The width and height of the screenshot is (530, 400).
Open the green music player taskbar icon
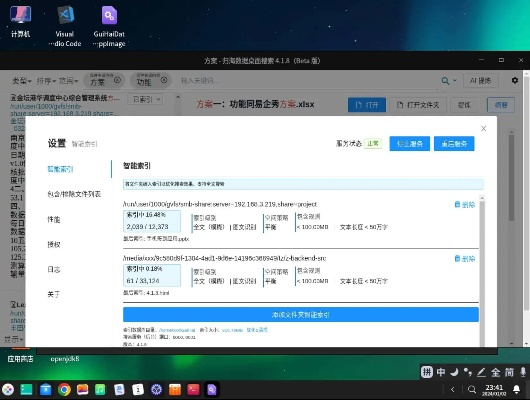100,390
